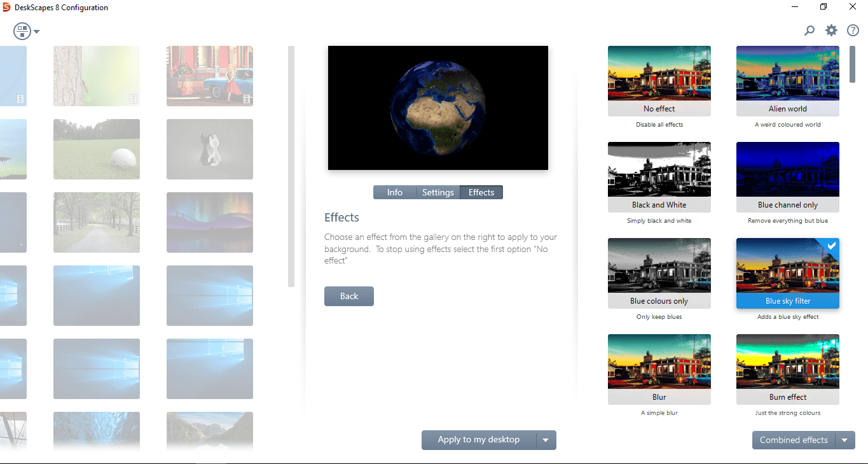This screenshot has height=464, width=868.
Task: Click the effects gallery scrollbar
Action: click(x=853, y=64)
